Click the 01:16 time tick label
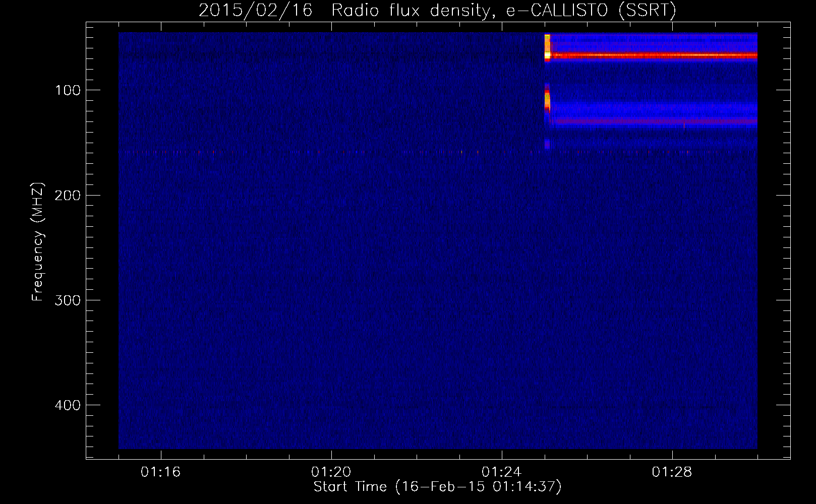The height and width of the screenshot is (504, 816). [161, 472]
